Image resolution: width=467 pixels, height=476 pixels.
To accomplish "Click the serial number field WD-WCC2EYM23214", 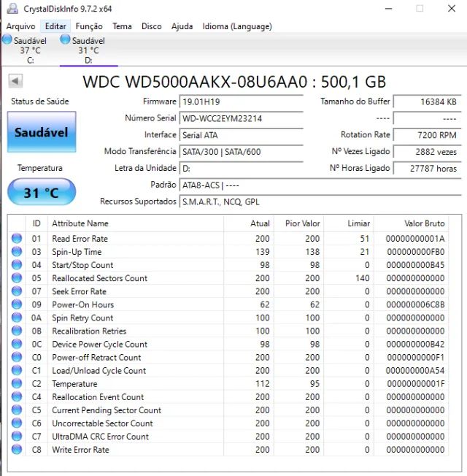I will point(242,118).
